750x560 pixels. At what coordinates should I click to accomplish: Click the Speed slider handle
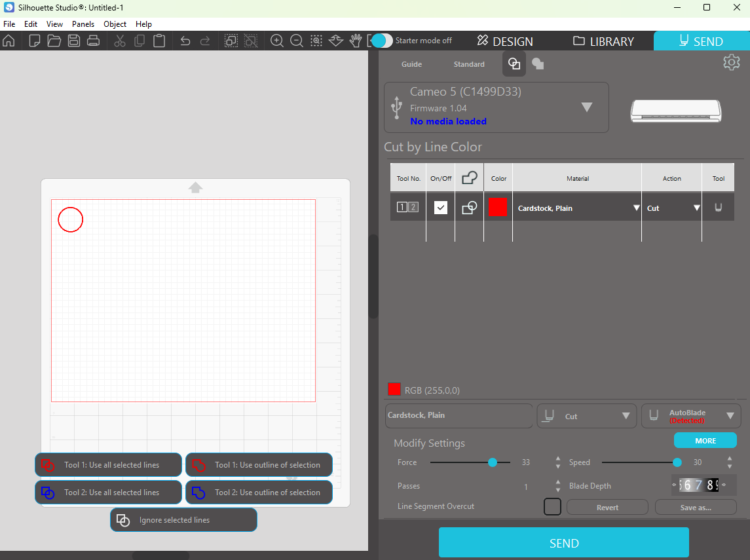tap(677, 462)
